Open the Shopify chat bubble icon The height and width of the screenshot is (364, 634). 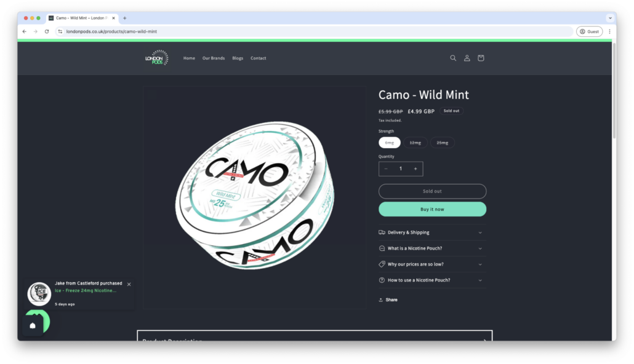point(33,325)
